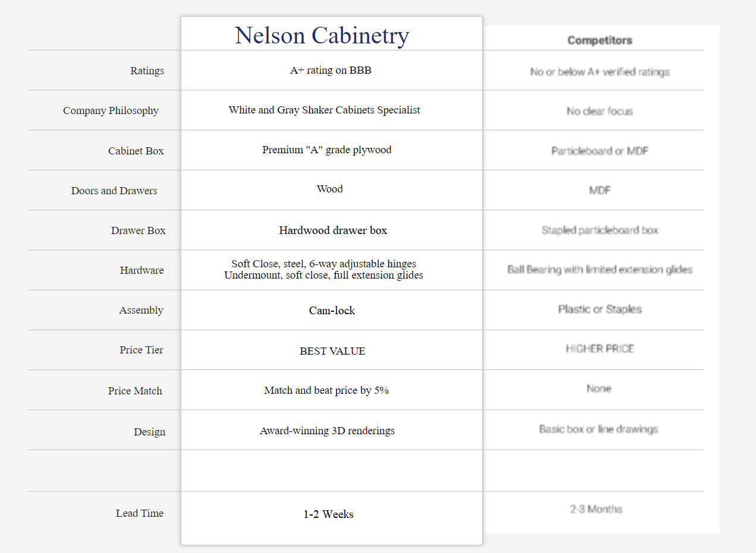Click the Company Philosophy row label
756x553 pixels.
tap(111, 110)
